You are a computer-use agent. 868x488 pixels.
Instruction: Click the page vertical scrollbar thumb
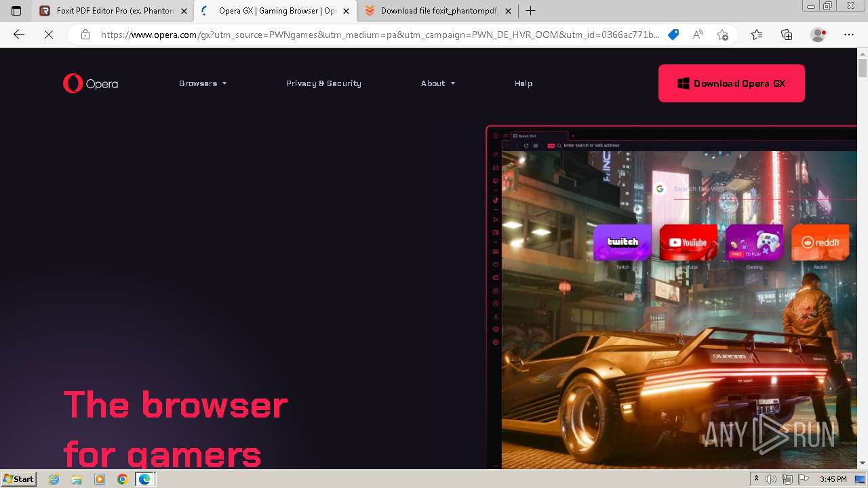pos(863,68)
